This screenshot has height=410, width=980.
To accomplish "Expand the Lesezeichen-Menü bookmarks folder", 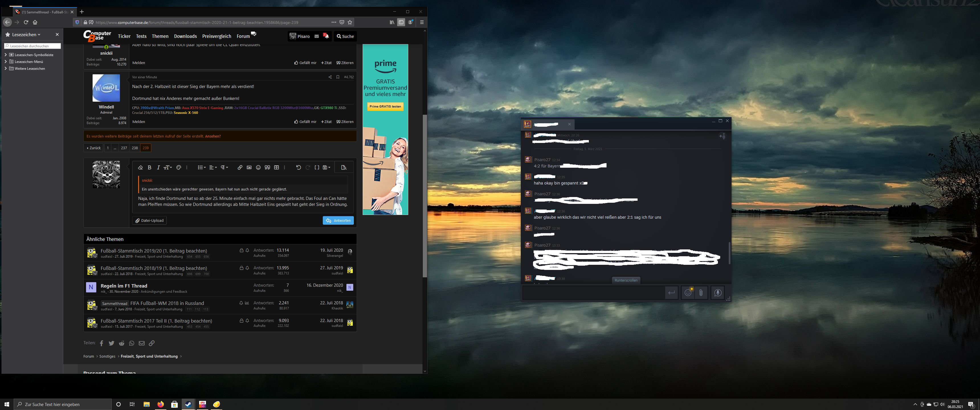I will point(6,61).
